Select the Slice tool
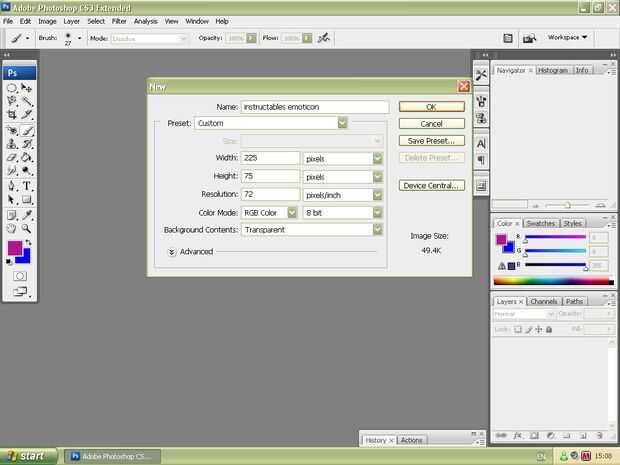The image size is (620, 465). click(x=26, y=115)
